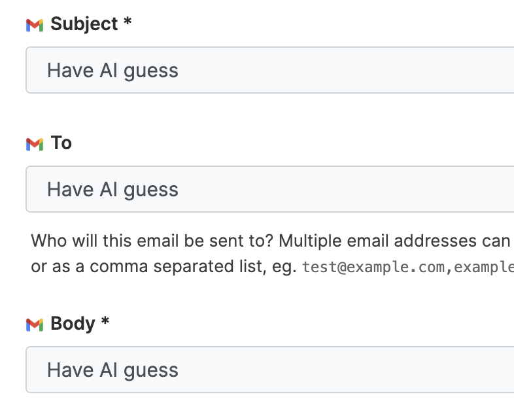514x420 pixels.
Task: Click the empty area inside Subject field
Action: [x=344, y=70]
